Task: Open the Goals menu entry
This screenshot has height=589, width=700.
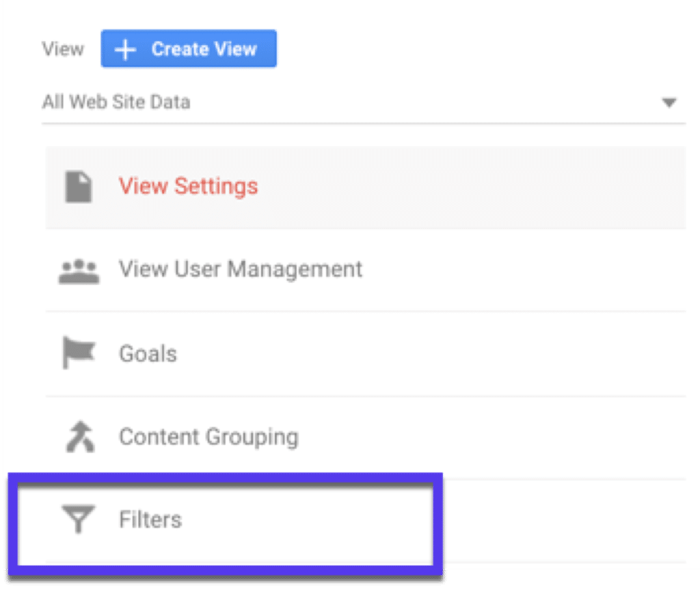Action: (x=148, y=353)
